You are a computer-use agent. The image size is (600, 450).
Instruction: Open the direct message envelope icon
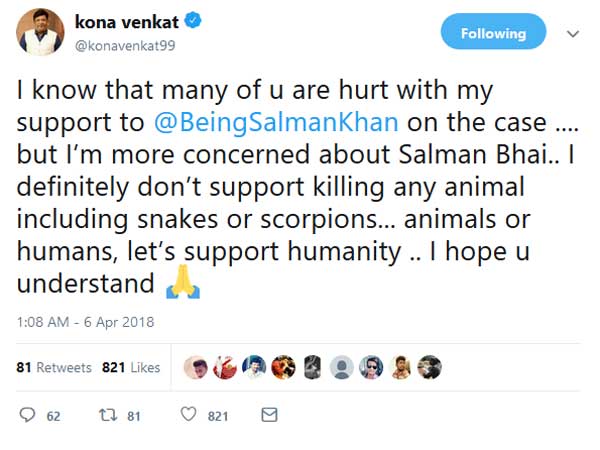[x=268, y=415]
